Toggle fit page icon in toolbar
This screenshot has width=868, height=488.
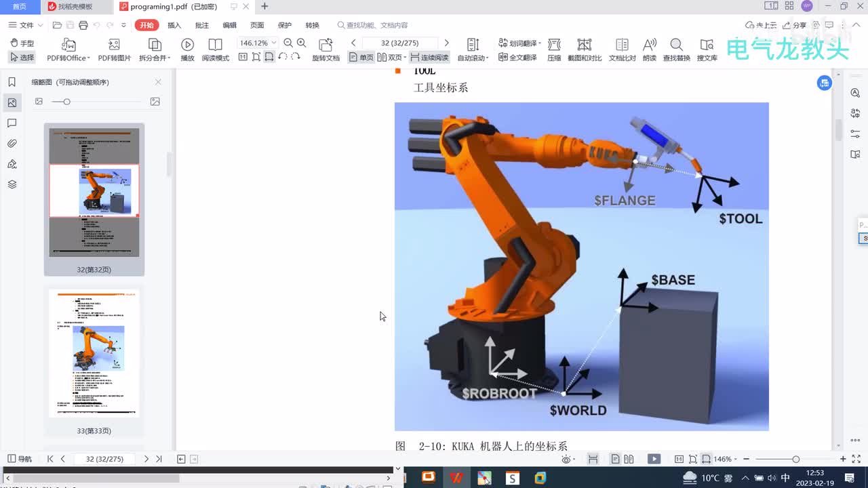tap(256, 57)
